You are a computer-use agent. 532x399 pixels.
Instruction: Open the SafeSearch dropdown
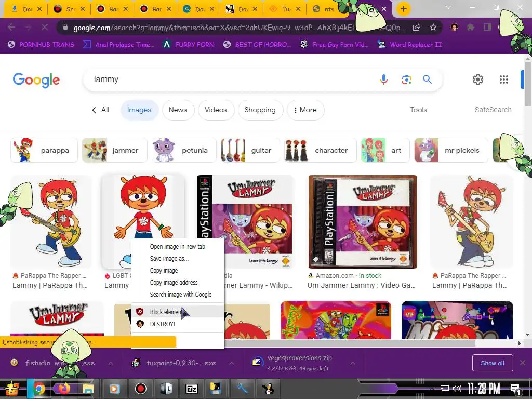(x=493, y=110)
